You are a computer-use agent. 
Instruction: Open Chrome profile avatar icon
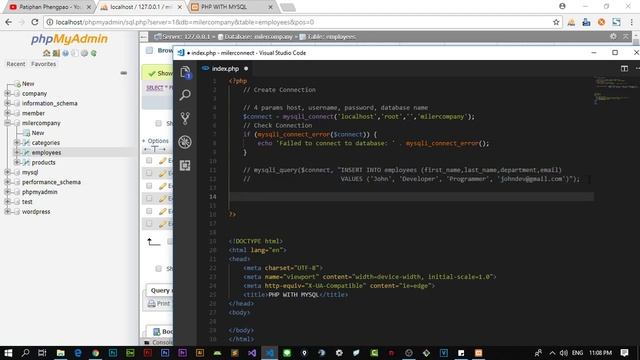point(562,6)
